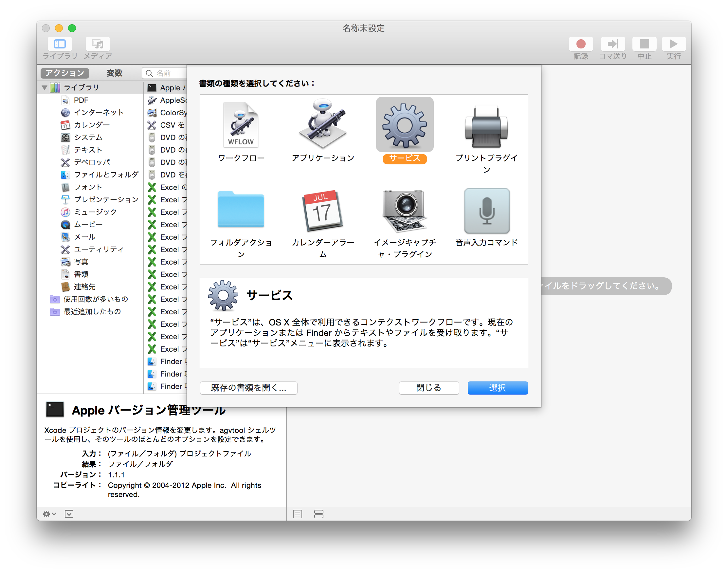This screenshot has height=573, width=728.
Task: Toggle the list view at the bottom right
Action: tap(297, 514)
